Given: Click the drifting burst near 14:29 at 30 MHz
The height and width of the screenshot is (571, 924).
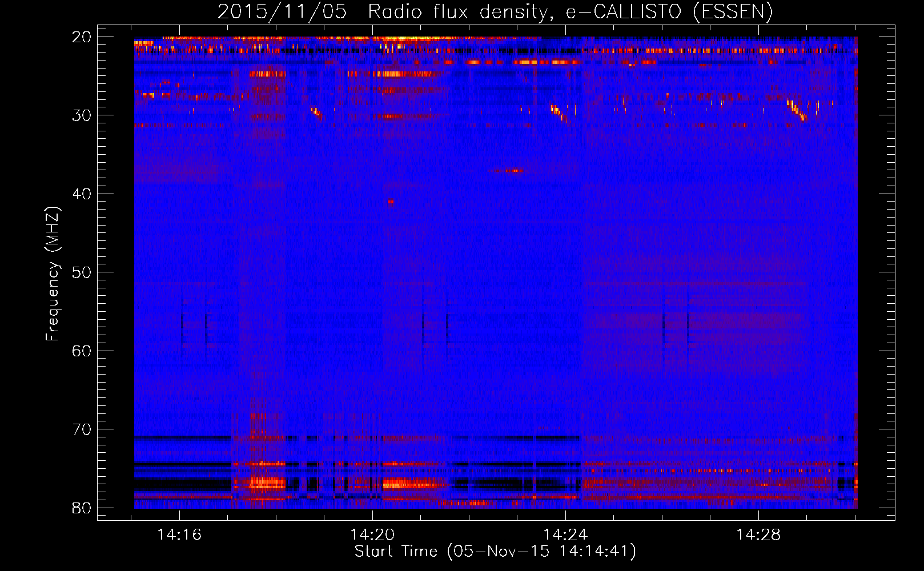Looking at the screenshot, I should click(x=797, y=110).
